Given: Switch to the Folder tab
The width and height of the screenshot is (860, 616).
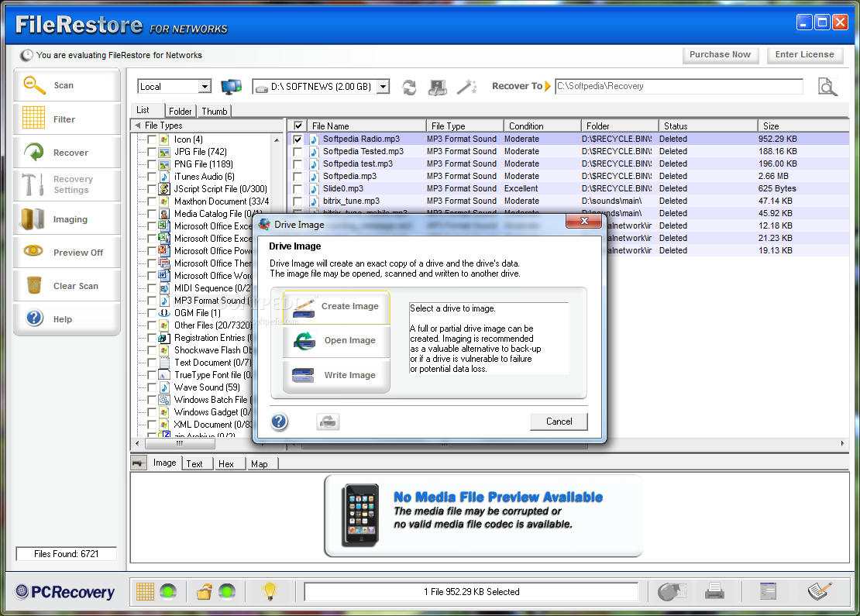Looking at the screenshot, I should click(180, 112).
